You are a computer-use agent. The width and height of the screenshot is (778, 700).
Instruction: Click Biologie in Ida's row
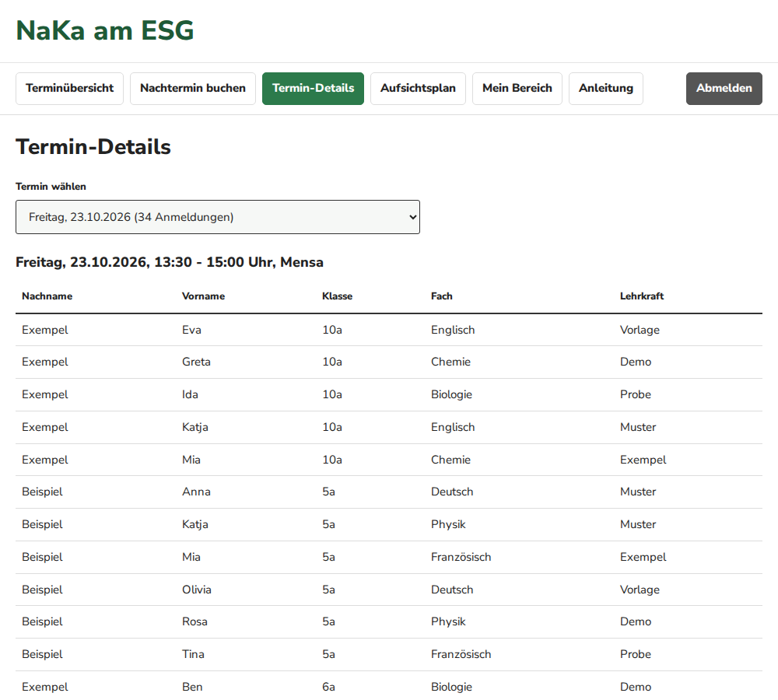point(451,394)
